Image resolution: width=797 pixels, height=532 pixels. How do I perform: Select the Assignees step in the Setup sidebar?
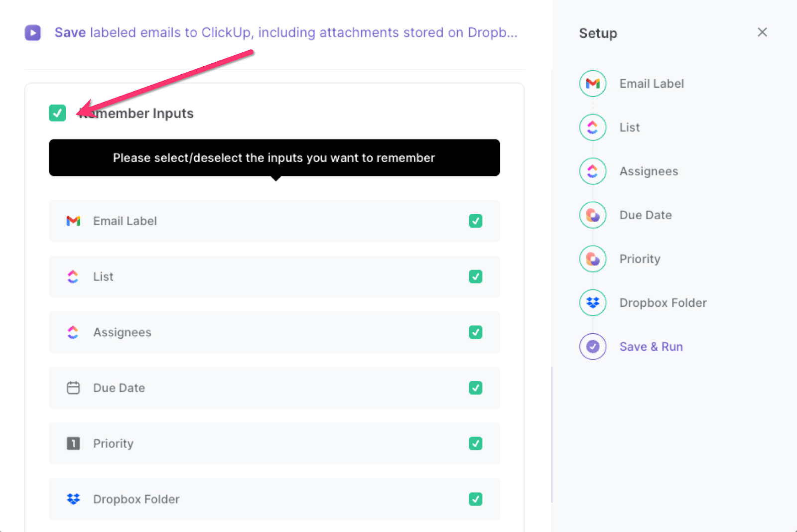[592, 171]
